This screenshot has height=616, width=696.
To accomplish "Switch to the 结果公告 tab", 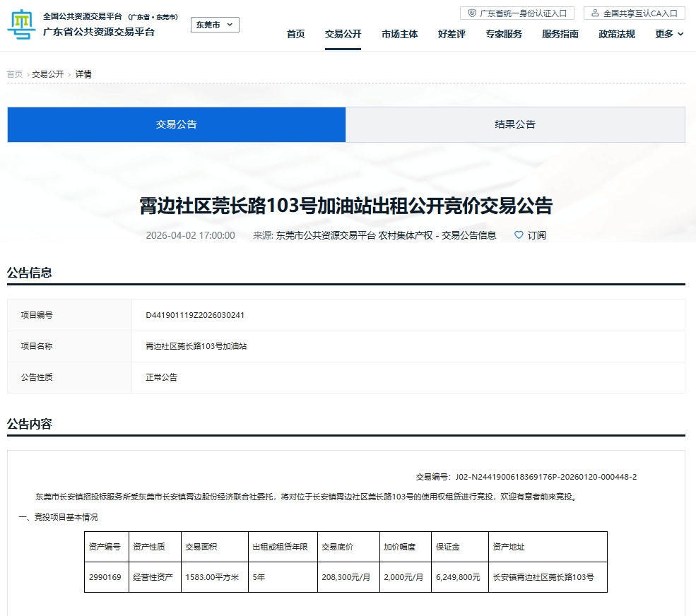I will point(515,124).
